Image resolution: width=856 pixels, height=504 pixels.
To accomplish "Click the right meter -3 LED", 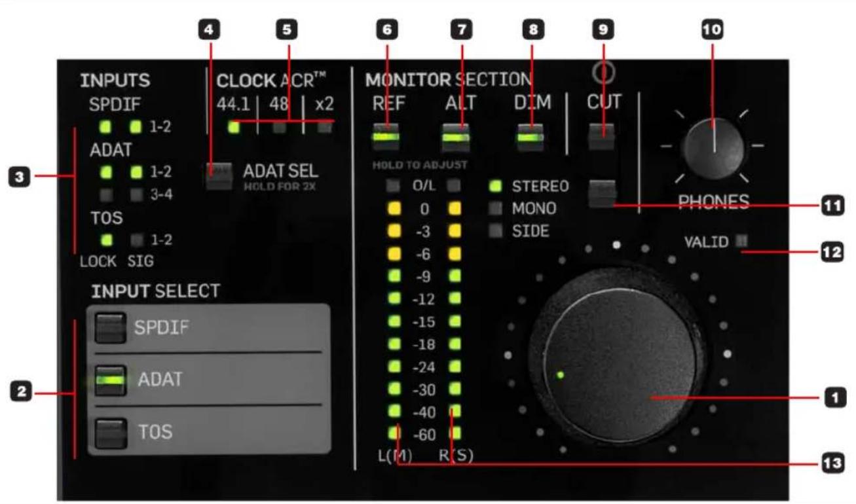I will point(455,231).
